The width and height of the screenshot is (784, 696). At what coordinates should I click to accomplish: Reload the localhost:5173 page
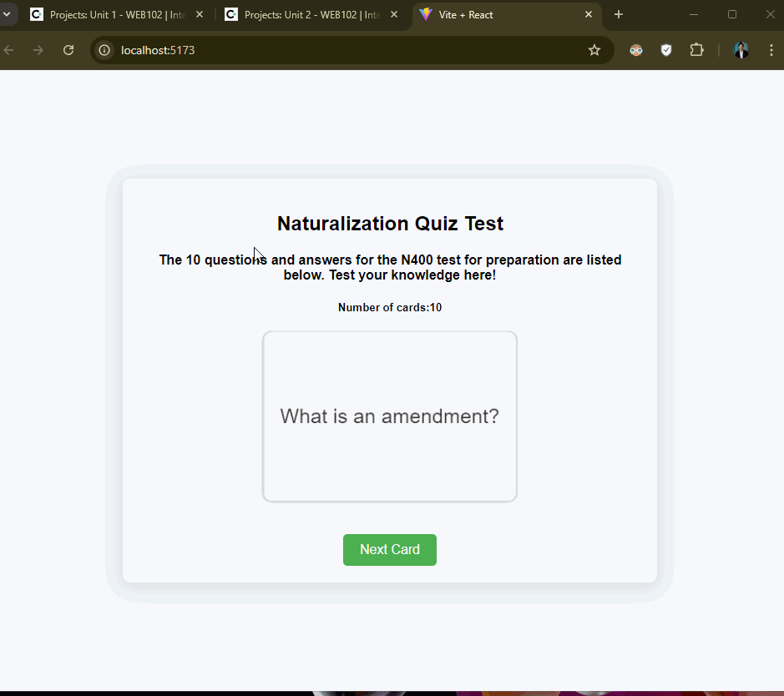pos(68,50)
